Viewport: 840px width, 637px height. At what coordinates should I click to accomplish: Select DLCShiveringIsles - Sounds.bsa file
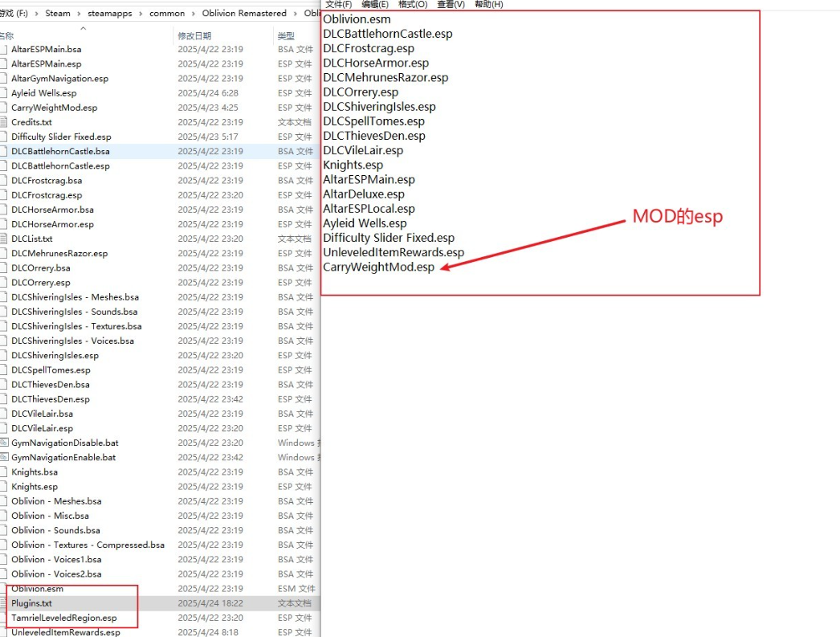(75, 312)
